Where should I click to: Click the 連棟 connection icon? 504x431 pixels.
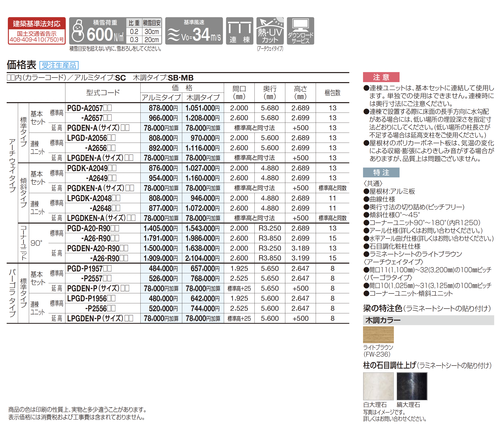[239, 31]
